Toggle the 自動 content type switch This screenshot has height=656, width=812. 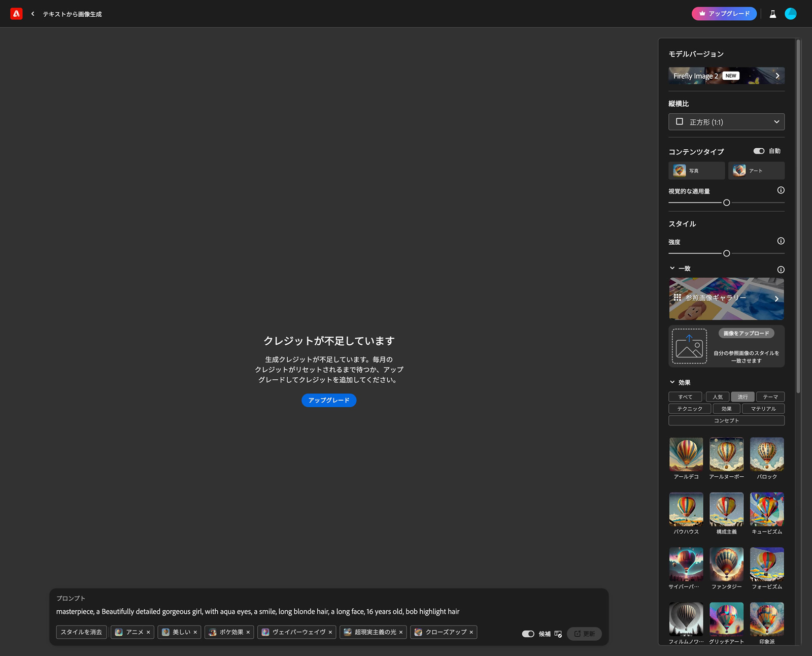tap(759, 151)
